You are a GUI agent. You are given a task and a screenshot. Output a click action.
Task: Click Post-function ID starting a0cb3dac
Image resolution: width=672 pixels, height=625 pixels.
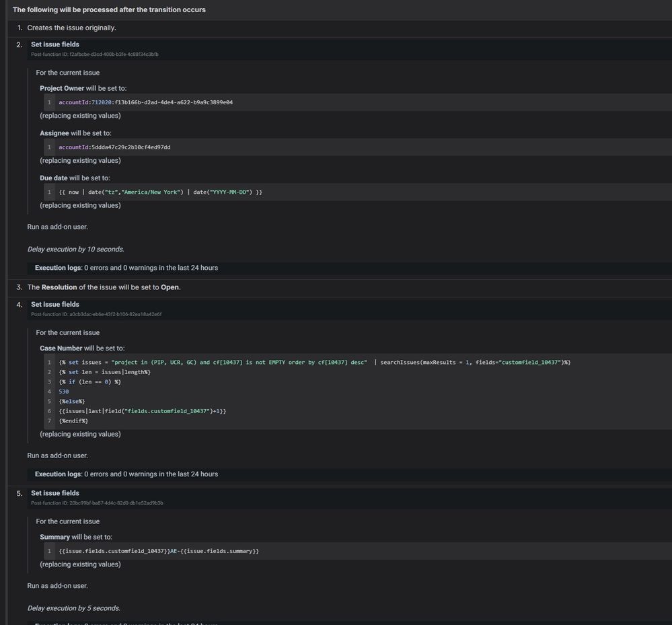click(96, 314)
